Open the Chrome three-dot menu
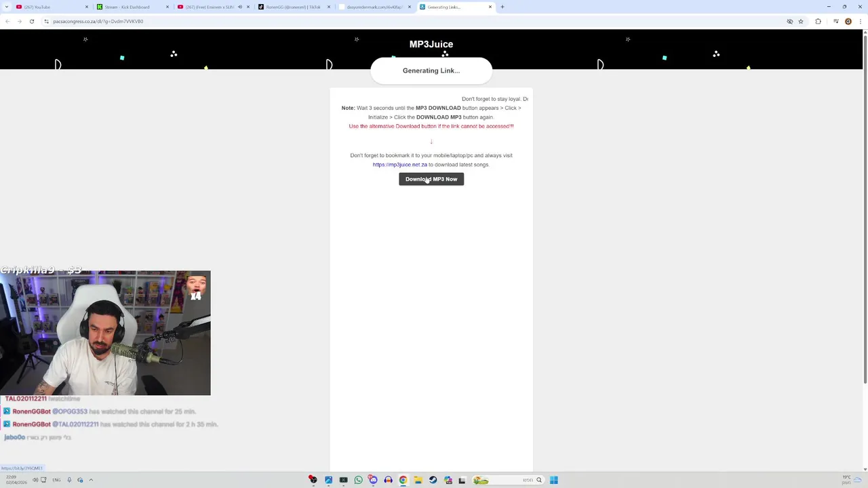Image resolution: width=868 pixels, height=488 pixels. click(860, 21)
